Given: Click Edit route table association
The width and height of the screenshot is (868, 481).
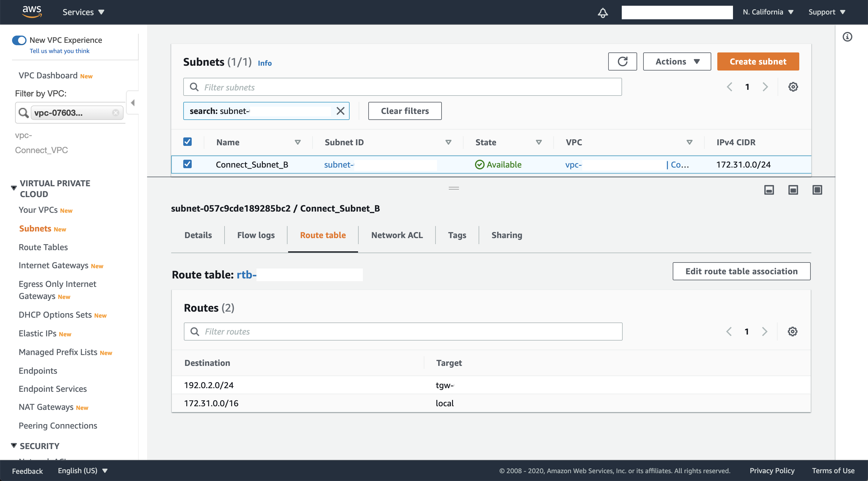Looking at the screenshot, I should point(741,271).
